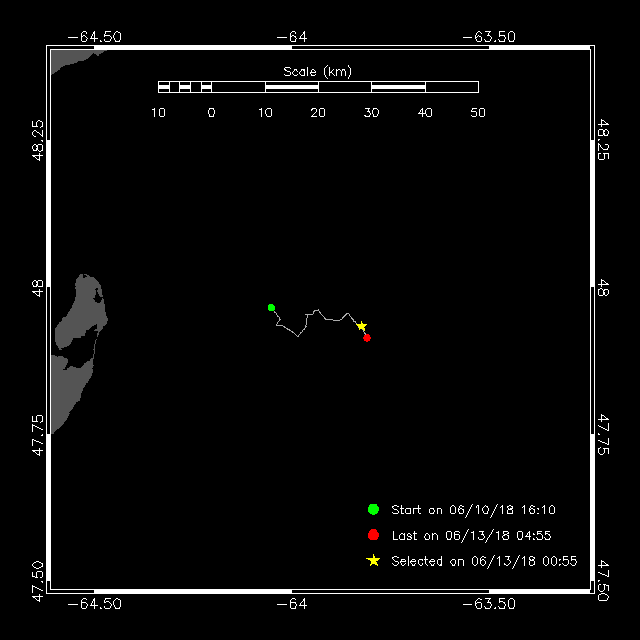Image resolution: width=640 pixels, height=640 pixels.
Task: Click the green start point marker on track
Action: (271, 307)
